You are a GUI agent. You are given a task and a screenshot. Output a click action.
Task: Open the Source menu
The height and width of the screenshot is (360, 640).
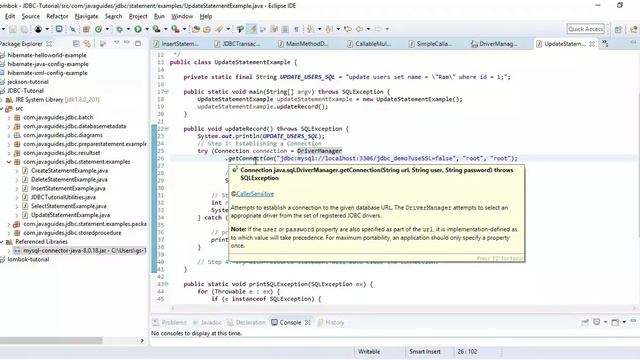(31, 16)
